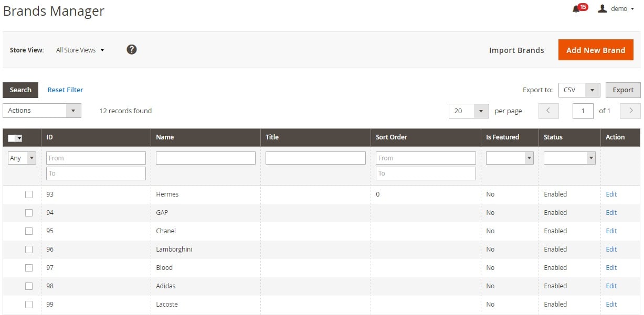Check the checkbox for Adidas row

click(x=29, y=286)
